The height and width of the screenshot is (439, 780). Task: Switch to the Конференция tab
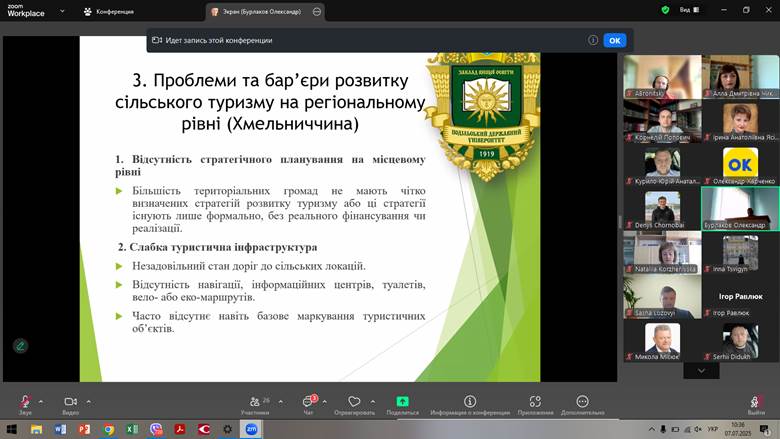coord(108,11)
